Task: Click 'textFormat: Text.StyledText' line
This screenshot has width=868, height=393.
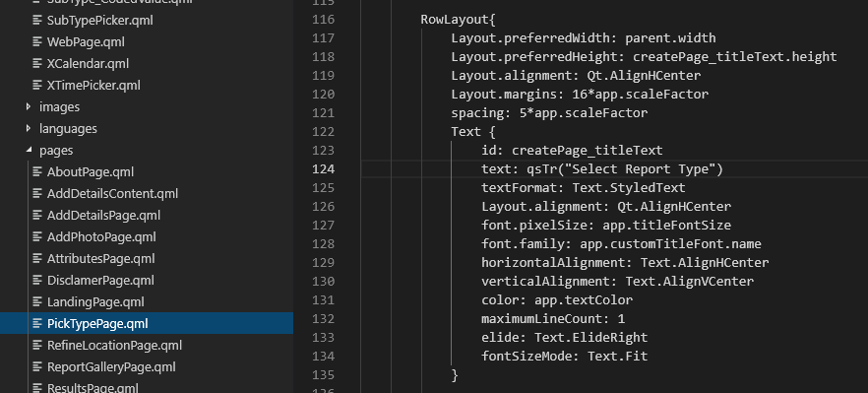Action: coord(584,188)
